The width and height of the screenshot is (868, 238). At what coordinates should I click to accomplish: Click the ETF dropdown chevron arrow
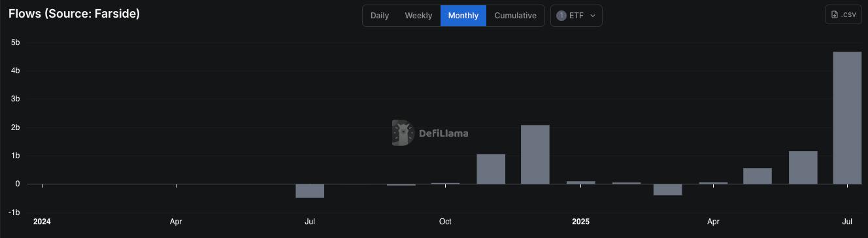coord(593,16)
